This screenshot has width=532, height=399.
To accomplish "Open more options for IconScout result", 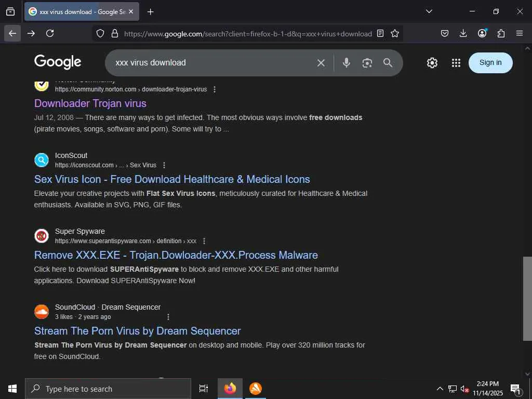I will [x=164, y=165].
